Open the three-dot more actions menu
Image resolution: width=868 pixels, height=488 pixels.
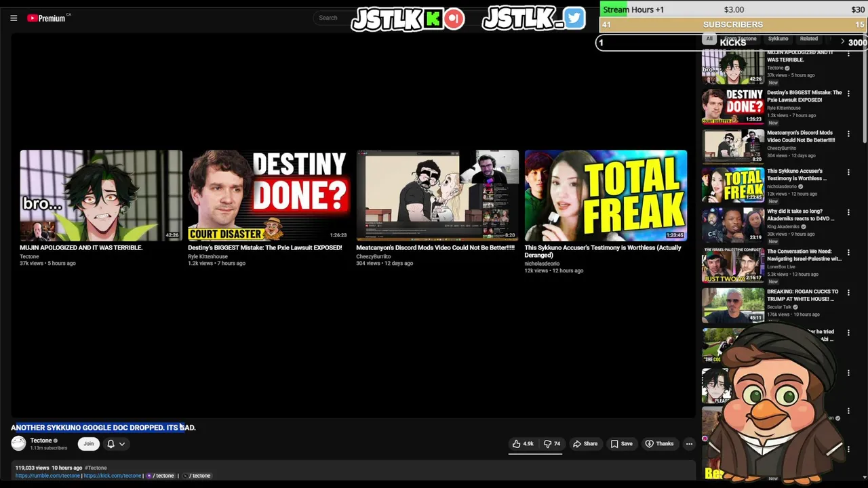click(689, 444)
